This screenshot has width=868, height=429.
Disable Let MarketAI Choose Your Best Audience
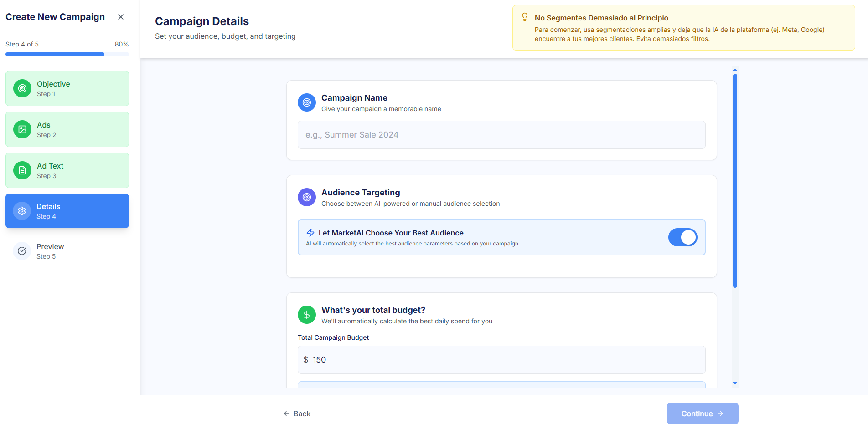tap(682, 237)
